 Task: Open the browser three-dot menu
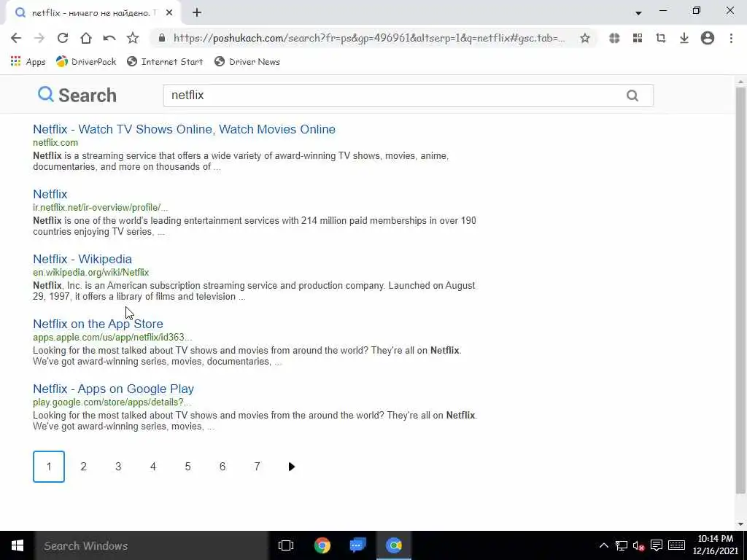[731, 38]
